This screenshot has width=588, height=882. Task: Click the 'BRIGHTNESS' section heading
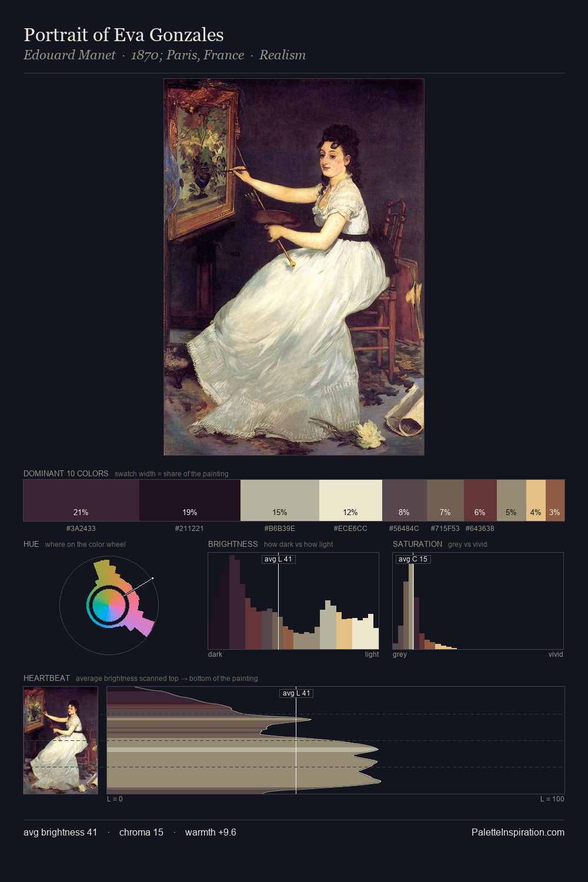point(233,544)
